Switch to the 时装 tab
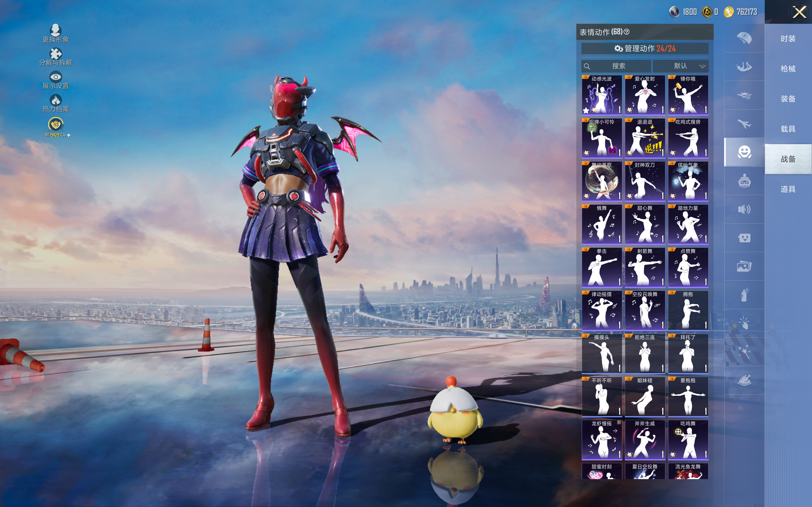This screenshot has width=812, height=507. (788, 39)
